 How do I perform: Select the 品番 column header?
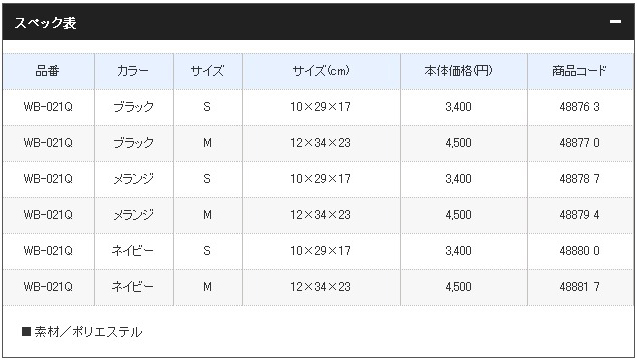tap(48, 71)
